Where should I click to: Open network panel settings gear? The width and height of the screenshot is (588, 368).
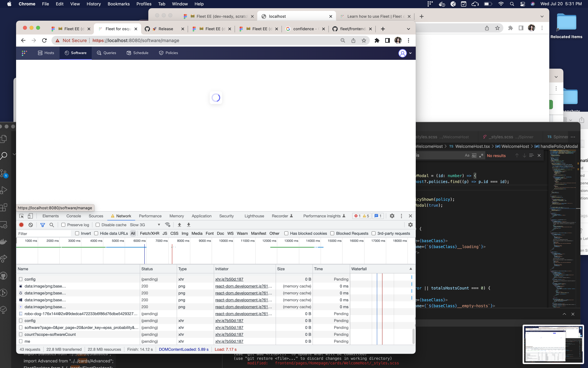[410, 225]
